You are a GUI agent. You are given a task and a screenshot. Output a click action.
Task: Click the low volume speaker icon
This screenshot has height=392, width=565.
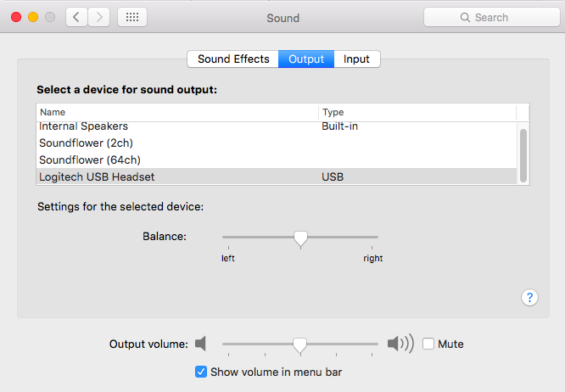coord(200,344)
